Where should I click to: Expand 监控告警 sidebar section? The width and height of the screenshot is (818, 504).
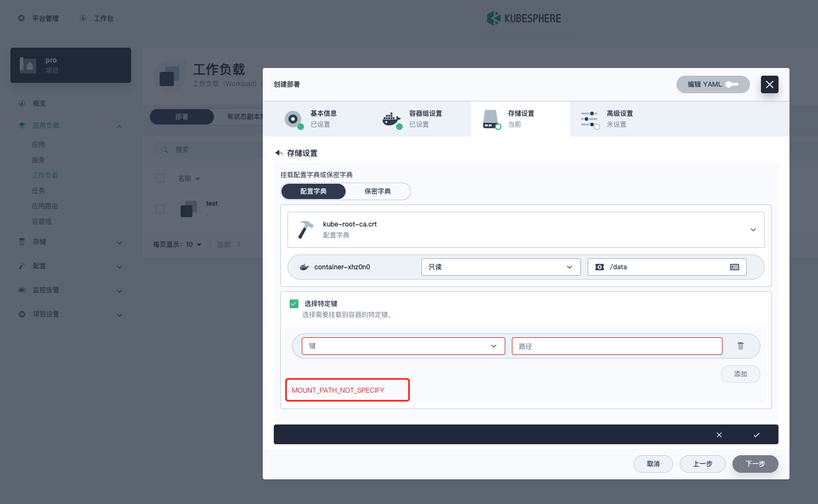tap(120, 291)
